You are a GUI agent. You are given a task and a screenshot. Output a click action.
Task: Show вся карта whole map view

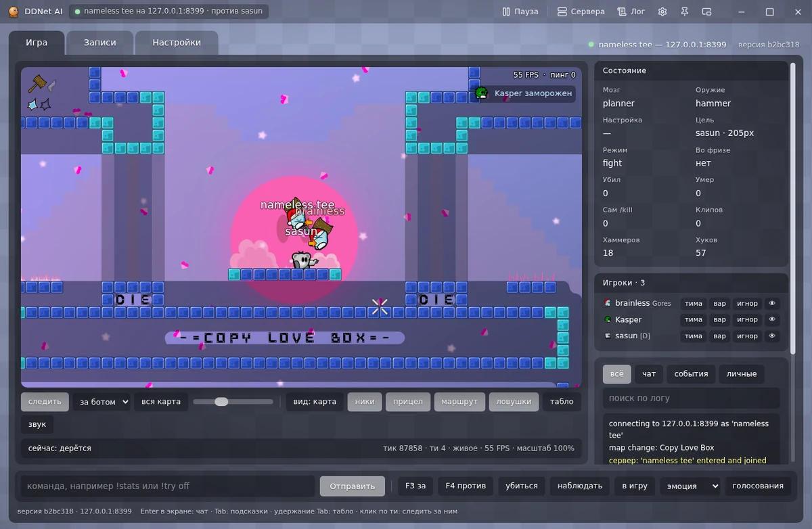point(161,402)
